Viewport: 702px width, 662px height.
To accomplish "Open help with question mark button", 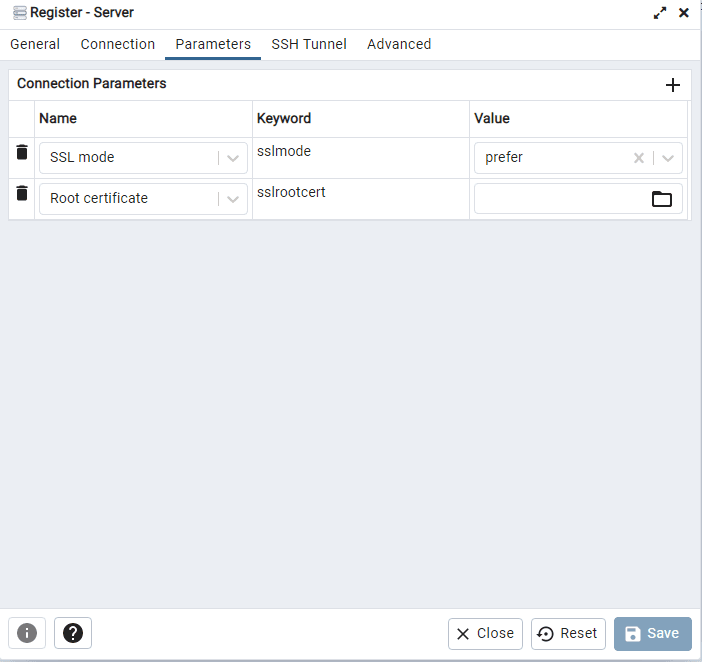I will [73, 633].
